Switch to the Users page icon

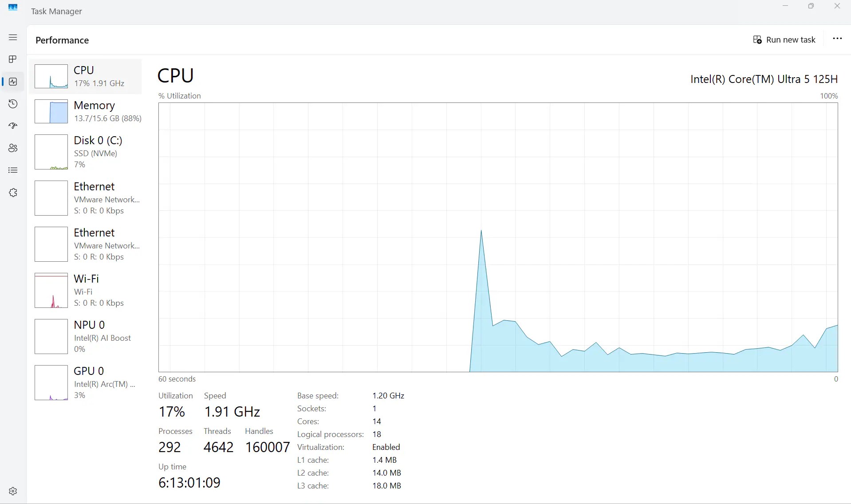[x=13, y=148]
